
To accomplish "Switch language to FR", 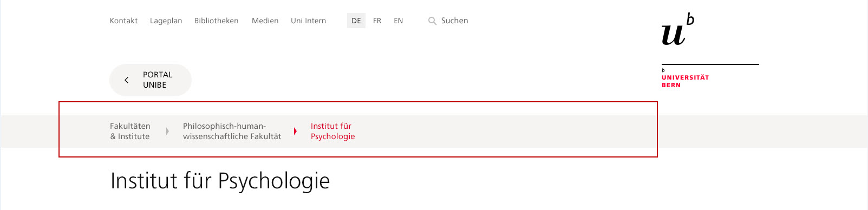I will click(x=377, y=21).
